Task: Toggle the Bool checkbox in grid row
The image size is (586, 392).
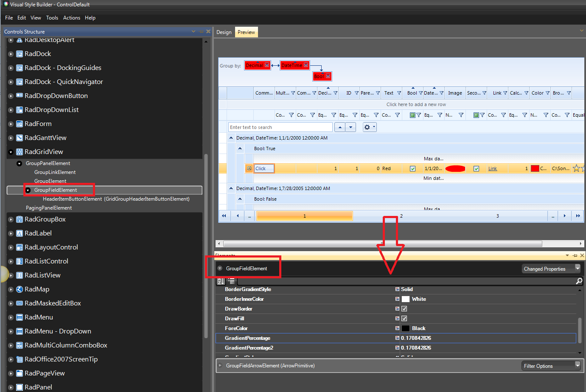Action: click(412, 168)
